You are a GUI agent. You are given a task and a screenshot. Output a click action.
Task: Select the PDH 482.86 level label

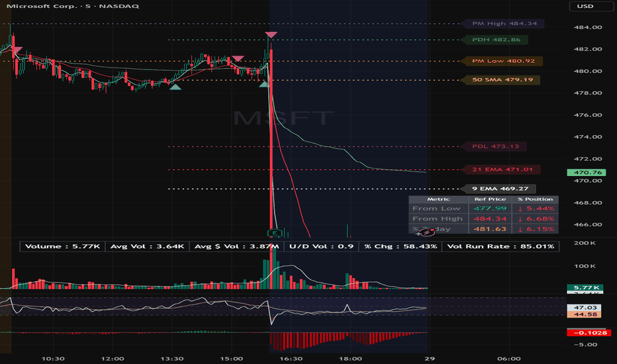(496, 40)
